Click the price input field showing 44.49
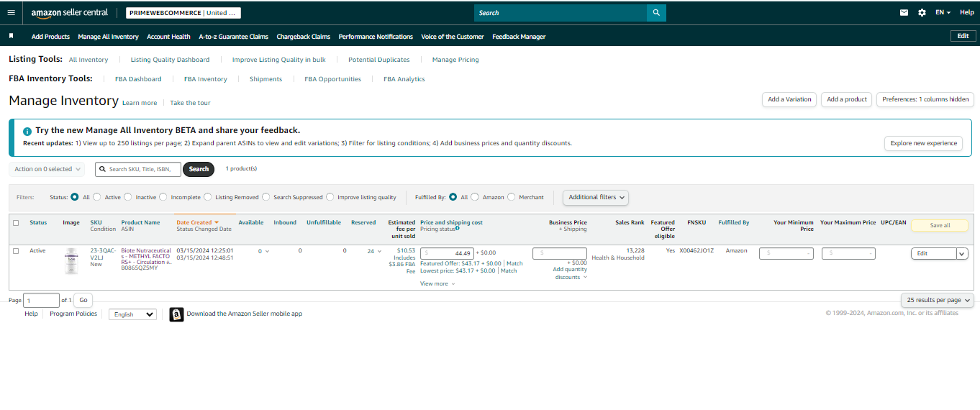This screenshot has width=980, height=410. point(447,253)
